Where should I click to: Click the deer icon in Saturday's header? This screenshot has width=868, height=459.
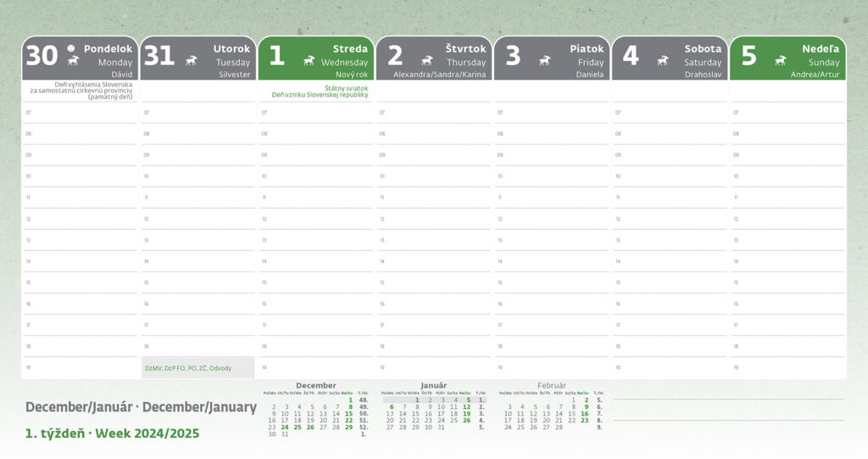tap(662, 61)
